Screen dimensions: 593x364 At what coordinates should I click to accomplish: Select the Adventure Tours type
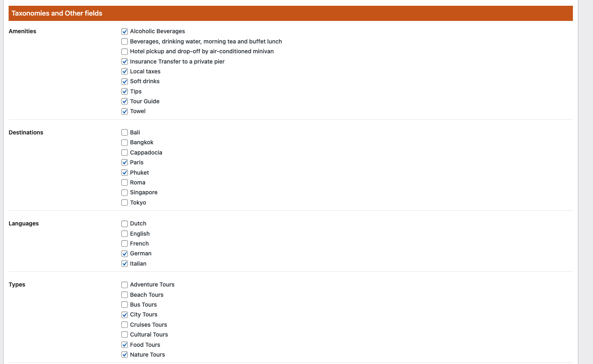125,285
